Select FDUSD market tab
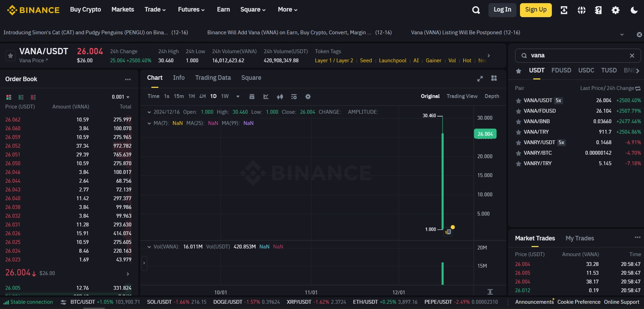644x309 pixels. (x=561, y=70)
